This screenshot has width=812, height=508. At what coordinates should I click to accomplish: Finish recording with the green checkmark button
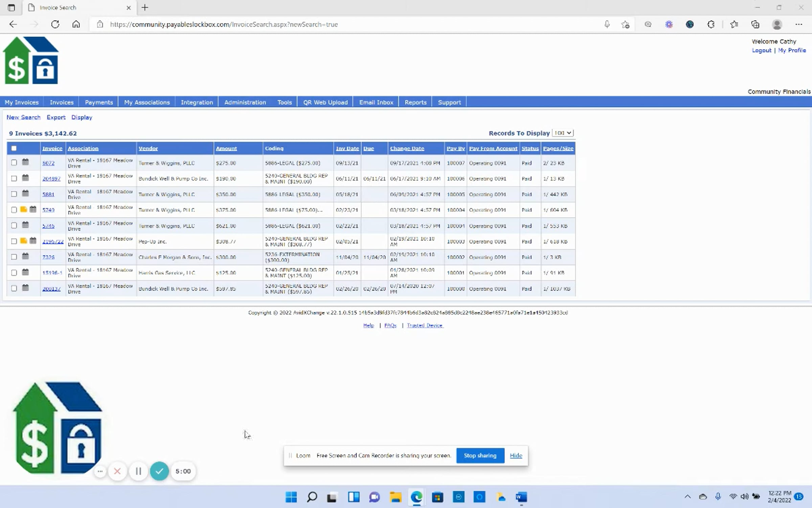pyautogui.click(x=159, y=471)
